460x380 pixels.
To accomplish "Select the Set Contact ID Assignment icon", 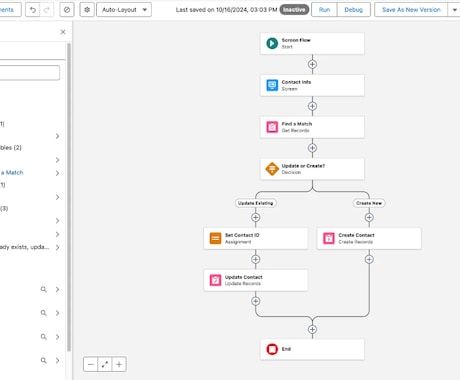I will coord(215,238).
